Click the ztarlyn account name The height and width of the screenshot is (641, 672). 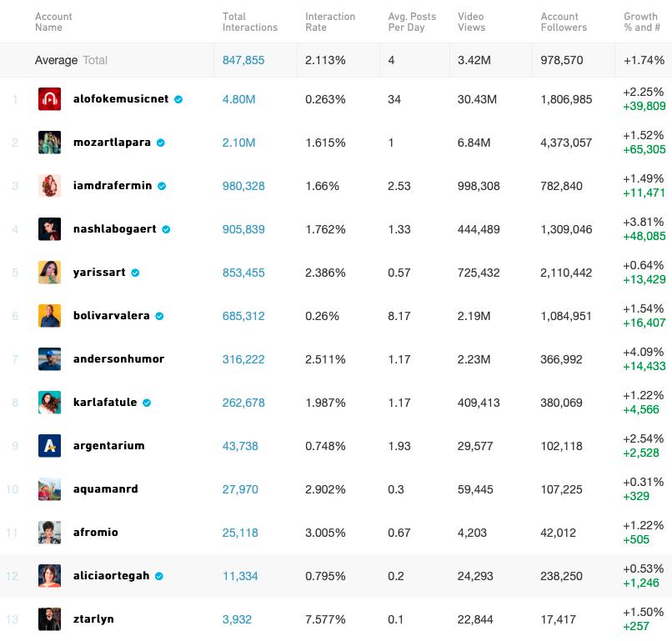coord(93,619)
